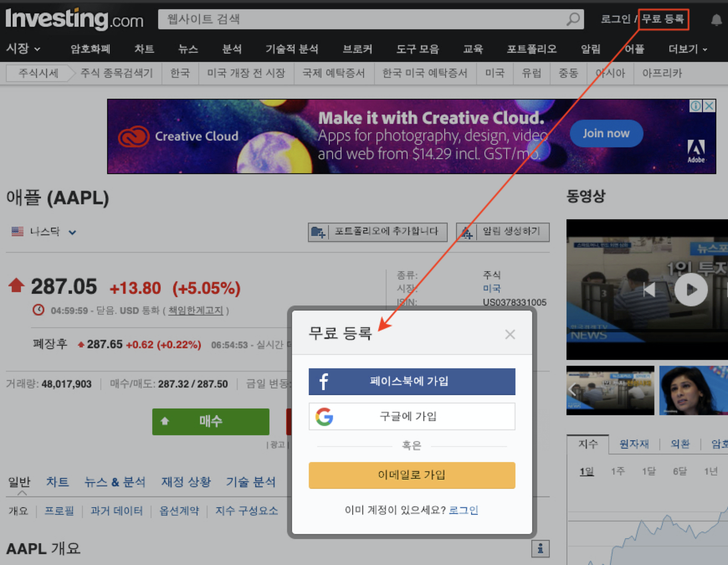Image resolution: width=728 pixels, height=565 pixels.
Task: Click the Google logo in the signup button
Action: click(324, 417)
